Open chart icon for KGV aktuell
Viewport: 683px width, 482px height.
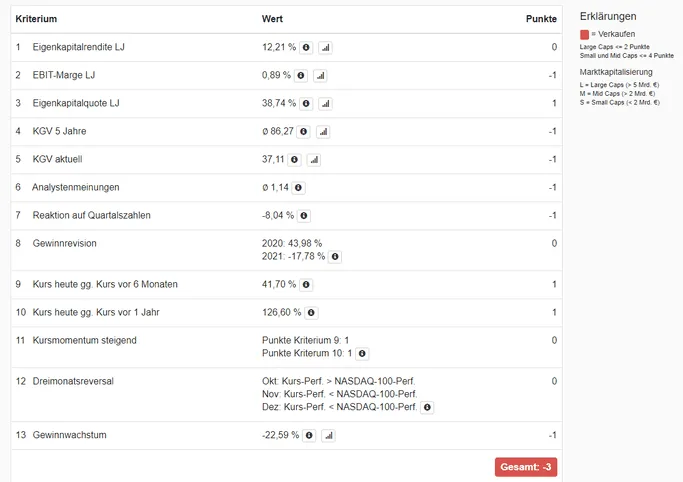coord(314,160)
